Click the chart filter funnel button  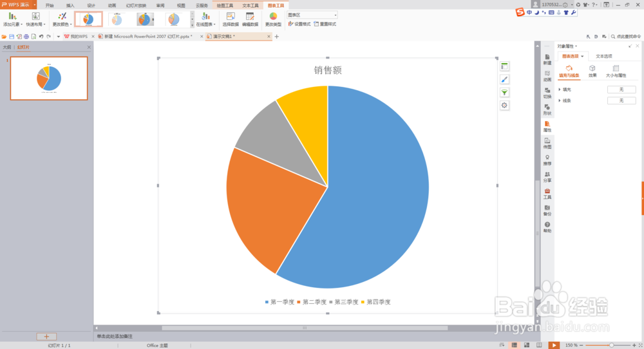pyautogui.click(x=504, y=92)
